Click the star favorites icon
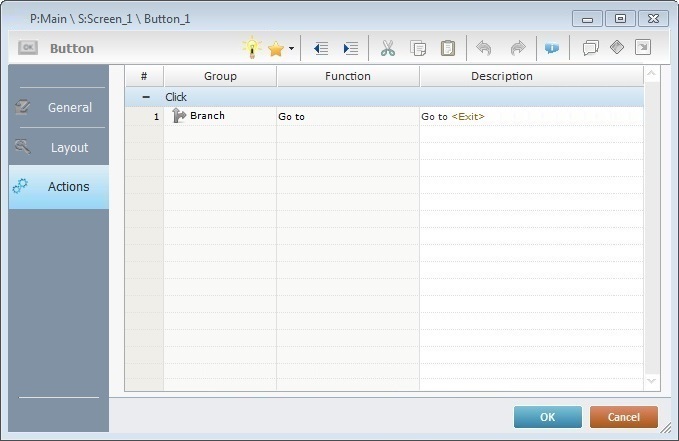 tap(276, 48)
